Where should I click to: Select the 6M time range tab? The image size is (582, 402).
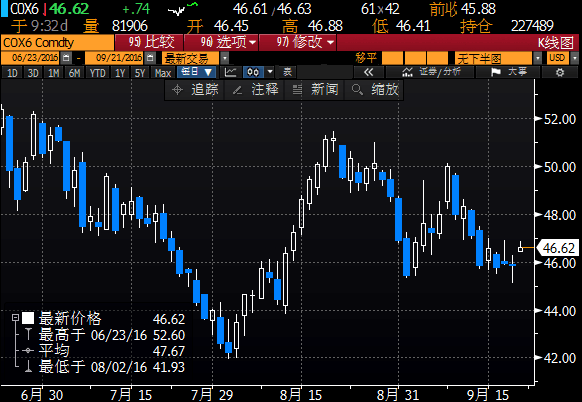[x=74, y=73]
